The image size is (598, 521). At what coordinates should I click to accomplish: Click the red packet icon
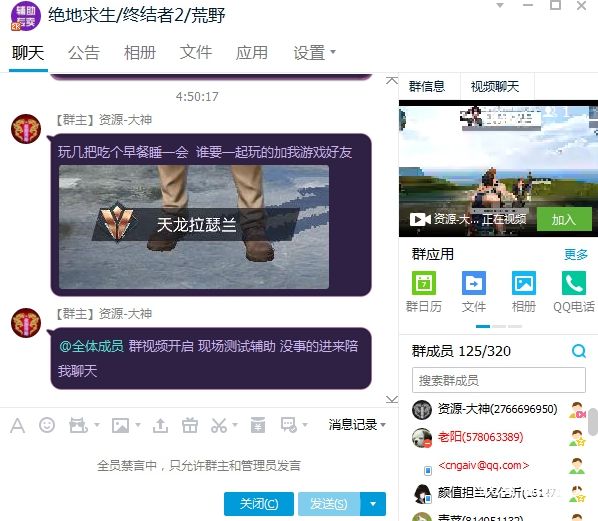pos(258,425)
